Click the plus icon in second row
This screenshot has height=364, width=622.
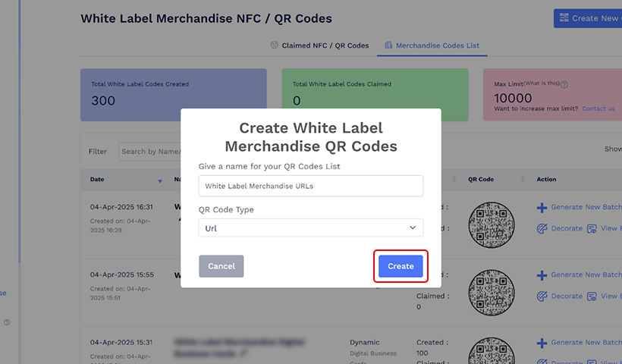[x=542, y=275]
